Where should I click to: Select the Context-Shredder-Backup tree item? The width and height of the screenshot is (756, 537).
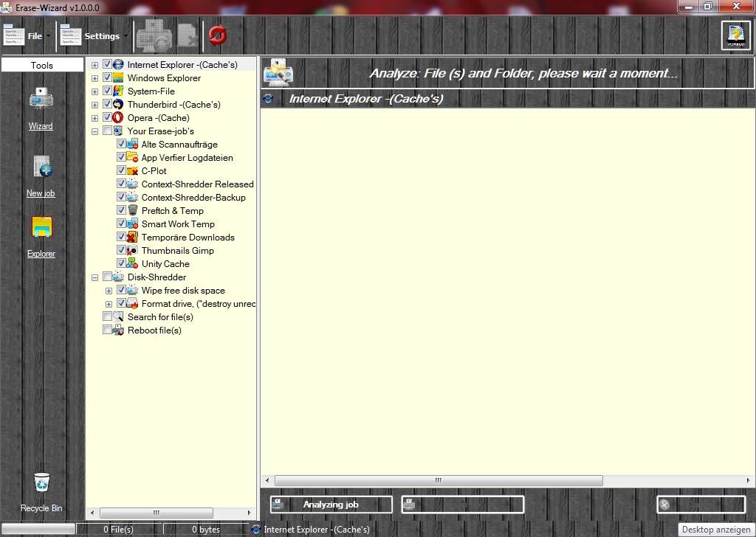pos(193,198)
